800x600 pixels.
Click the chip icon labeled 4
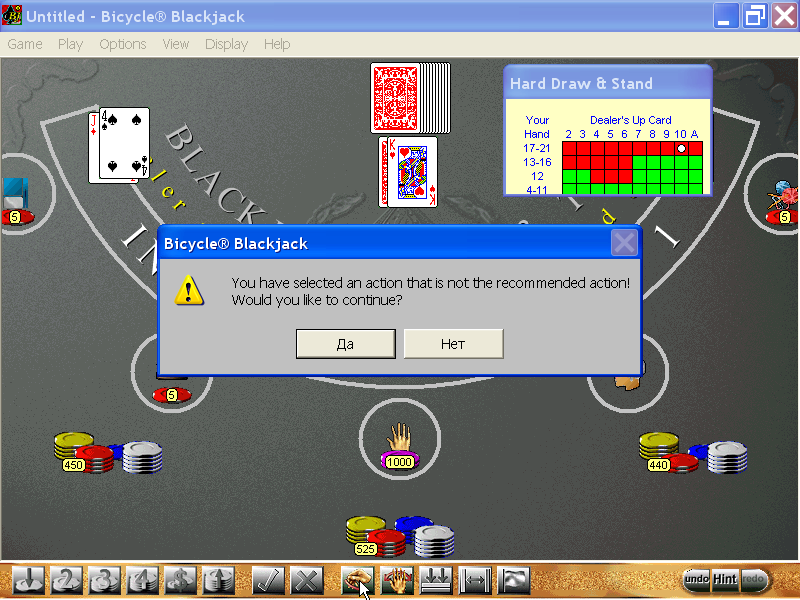point(142,580)
